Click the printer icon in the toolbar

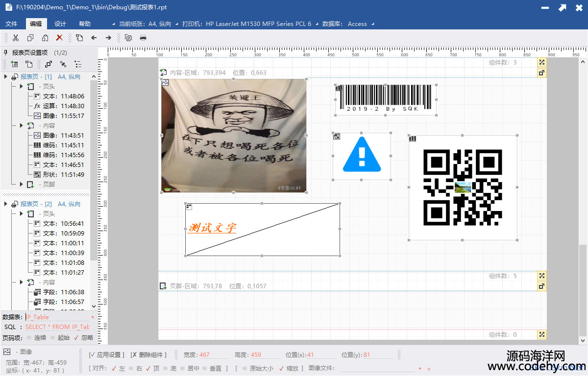pyautogui.click(x=143, y=38)
